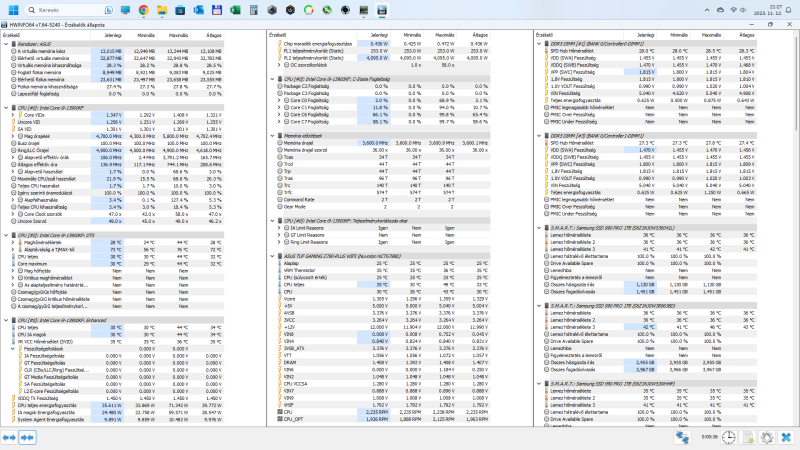Click the floppy disk taskbar icon

(x=217, y=10)
